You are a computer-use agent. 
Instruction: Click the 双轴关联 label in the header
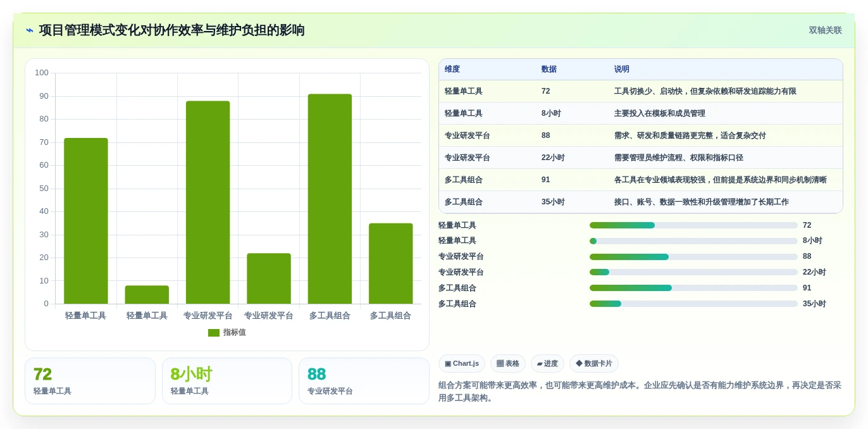825,30
